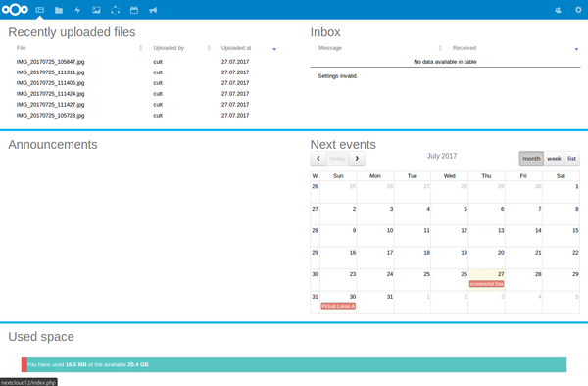Select the month view button
Screen dimensions: 588x386
pyautogui.click(x=531, y=159)
